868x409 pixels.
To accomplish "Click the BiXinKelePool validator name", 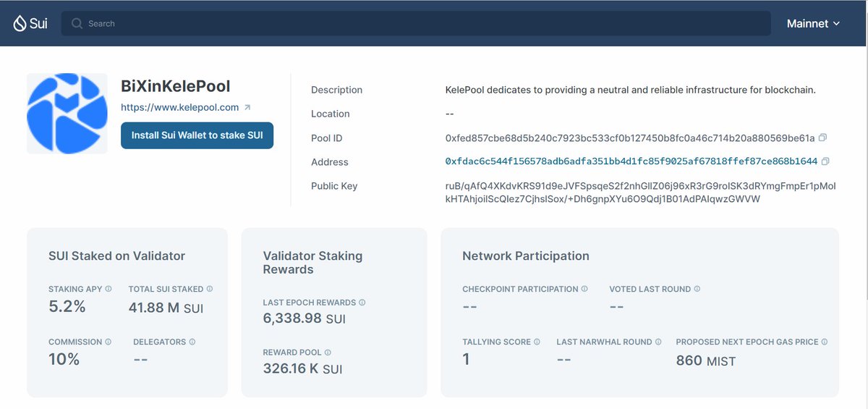I will coord(176,86).
